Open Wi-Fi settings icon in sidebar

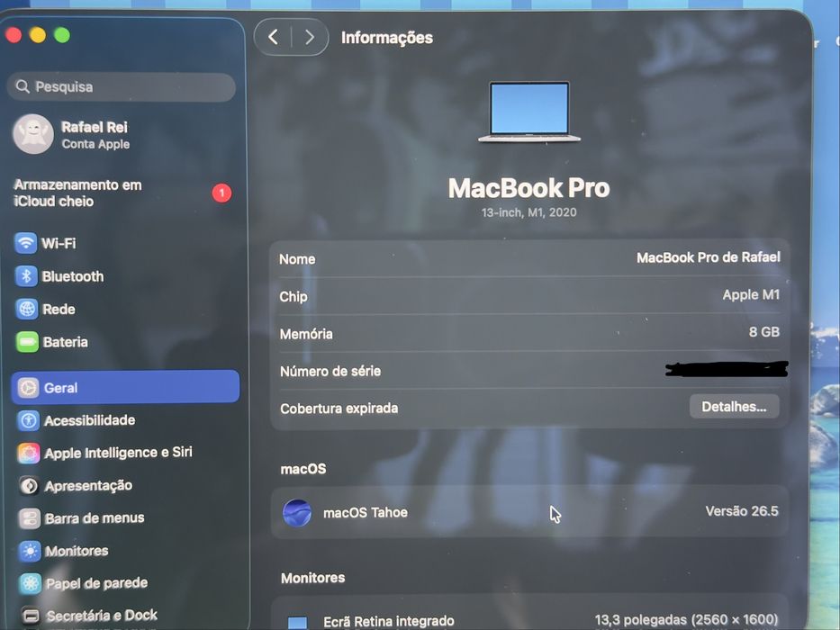point(26,243)
